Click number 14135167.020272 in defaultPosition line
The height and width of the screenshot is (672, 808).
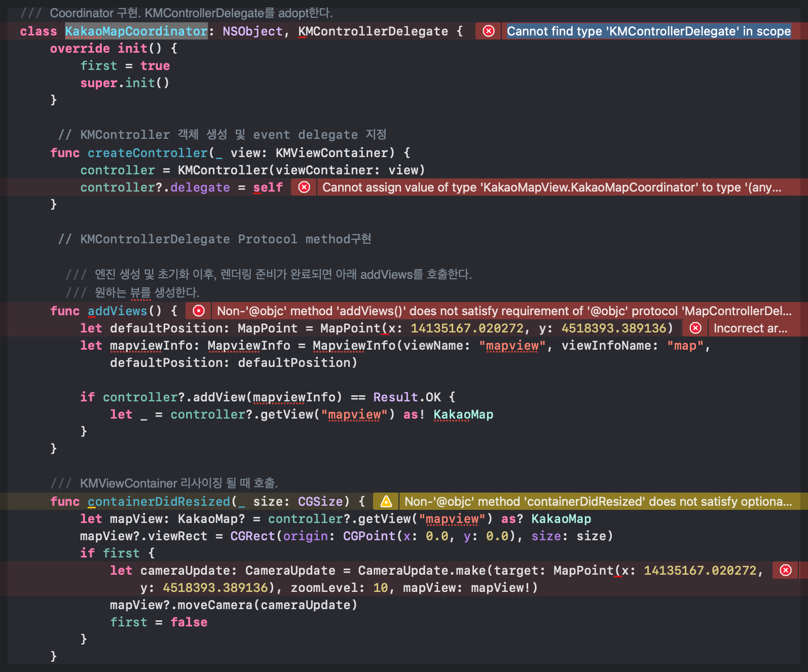[467, 328]
